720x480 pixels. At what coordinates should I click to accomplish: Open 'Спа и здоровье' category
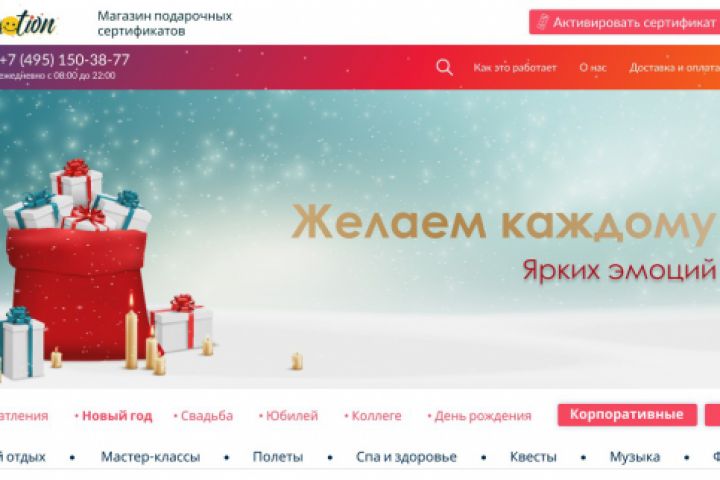406,457
